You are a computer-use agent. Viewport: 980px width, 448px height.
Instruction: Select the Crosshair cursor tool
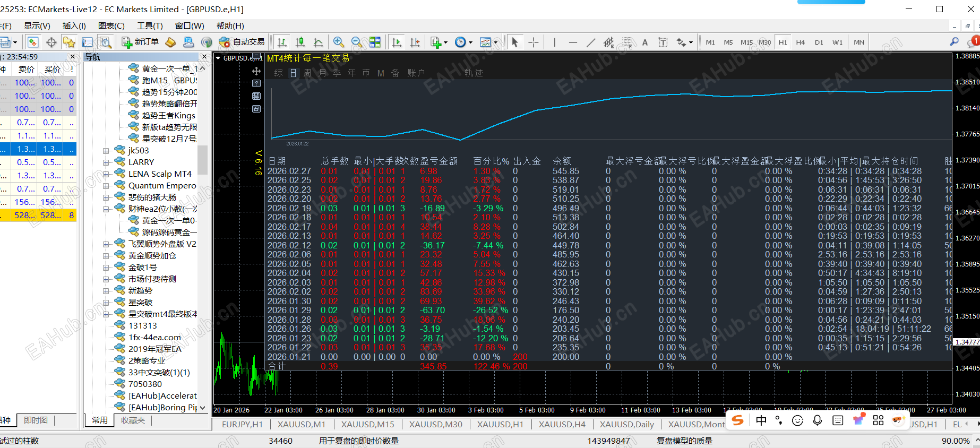pos(534,42)
